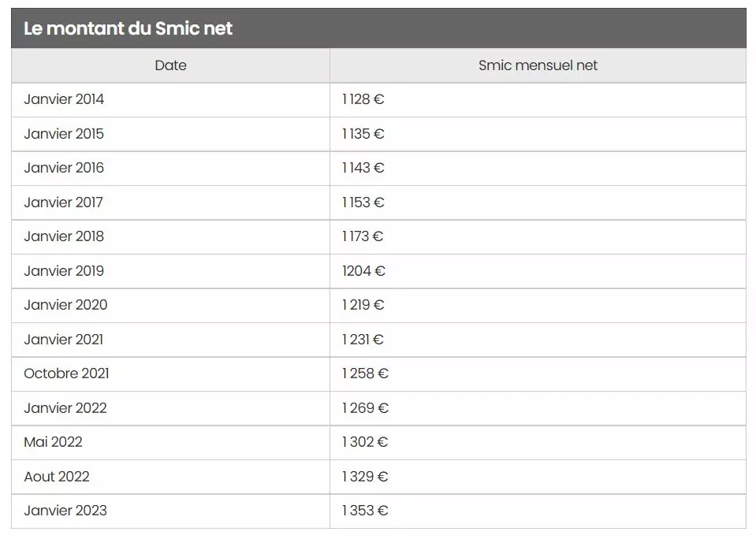Click the 1 231 € value
The height and width of the screenshot is (539, 756).
point(363,340)
